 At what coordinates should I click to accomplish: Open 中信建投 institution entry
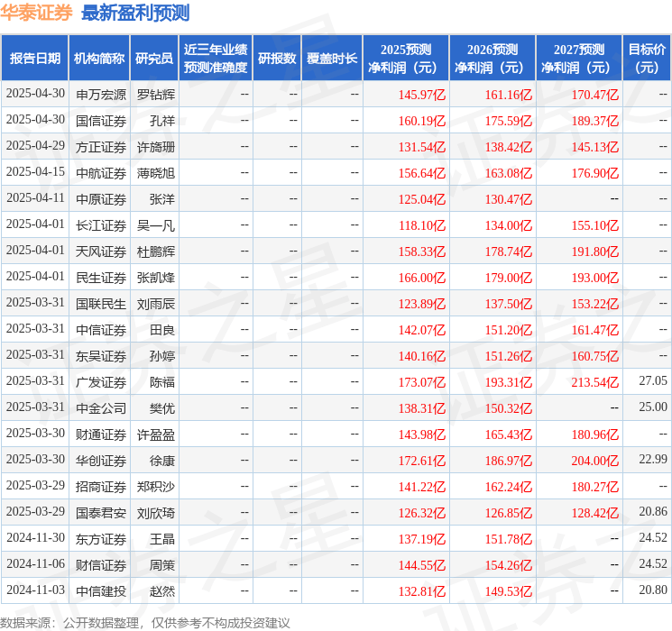click(101, 590)
